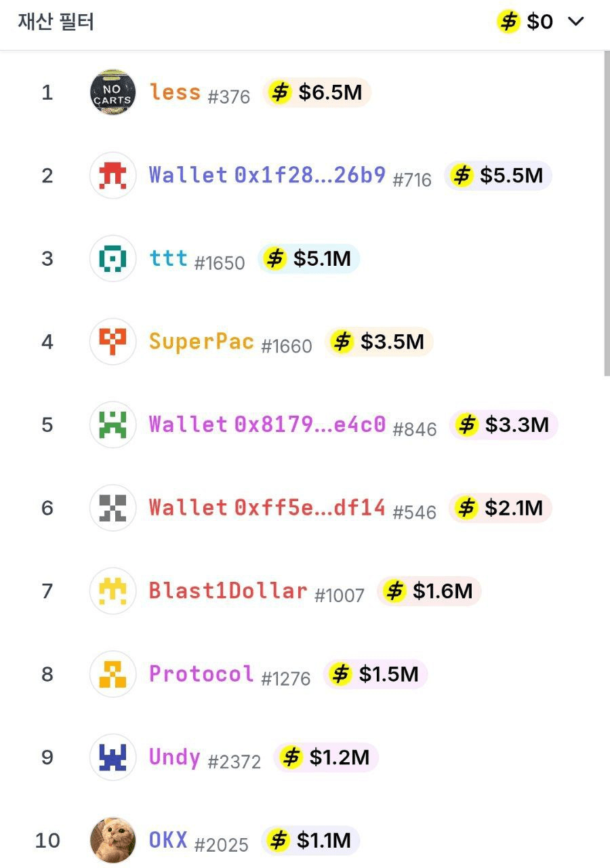This screenshot has width=610, height=868.
Task: Click the vertical scrollbar on the right
Action: [607, 214]
